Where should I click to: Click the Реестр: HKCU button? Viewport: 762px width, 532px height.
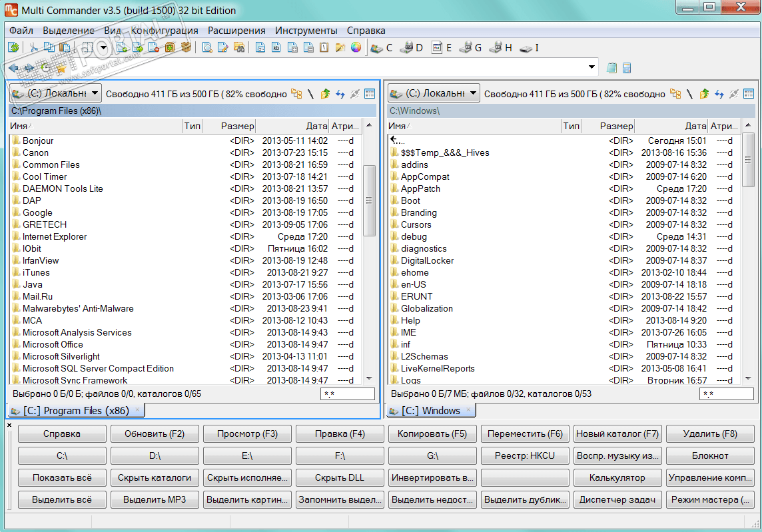click(x=525, y=455)
